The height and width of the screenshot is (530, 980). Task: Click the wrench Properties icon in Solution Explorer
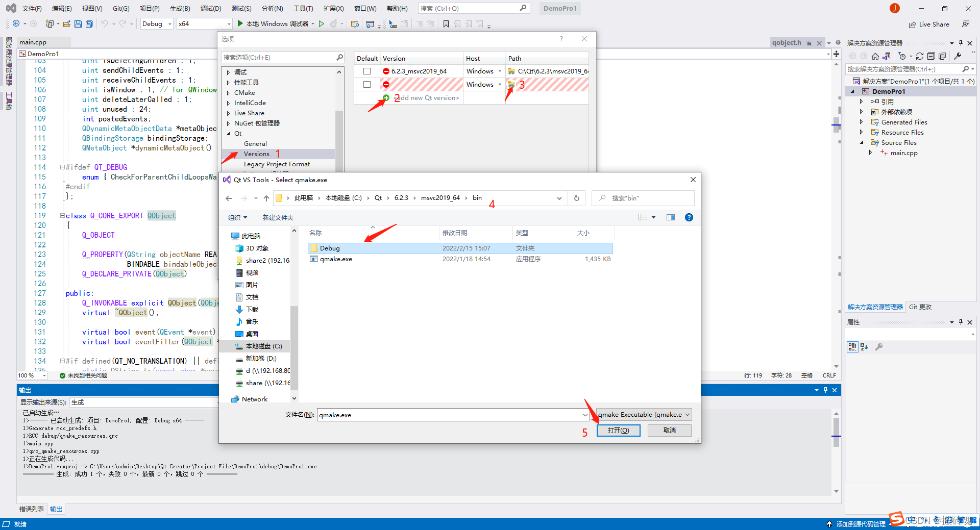click(x=958, y=56)
